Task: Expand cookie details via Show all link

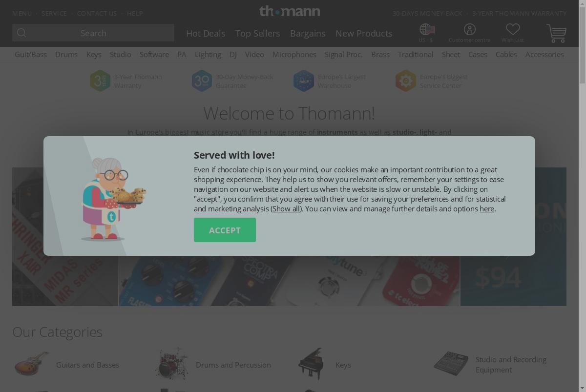Action: coord(286,208)
